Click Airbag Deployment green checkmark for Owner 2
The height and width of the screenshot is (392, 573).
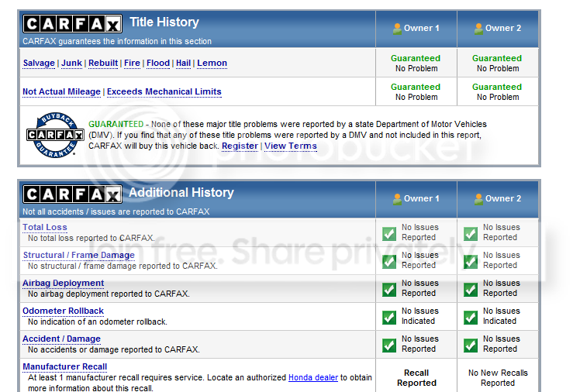pyautogui.click(x=471, y=290)
